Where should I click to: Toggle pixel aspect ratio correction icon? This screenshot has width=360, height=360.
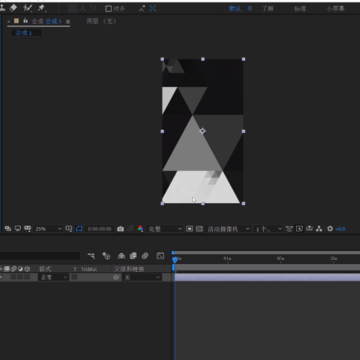pyautogui.click(x=289, y=229)
